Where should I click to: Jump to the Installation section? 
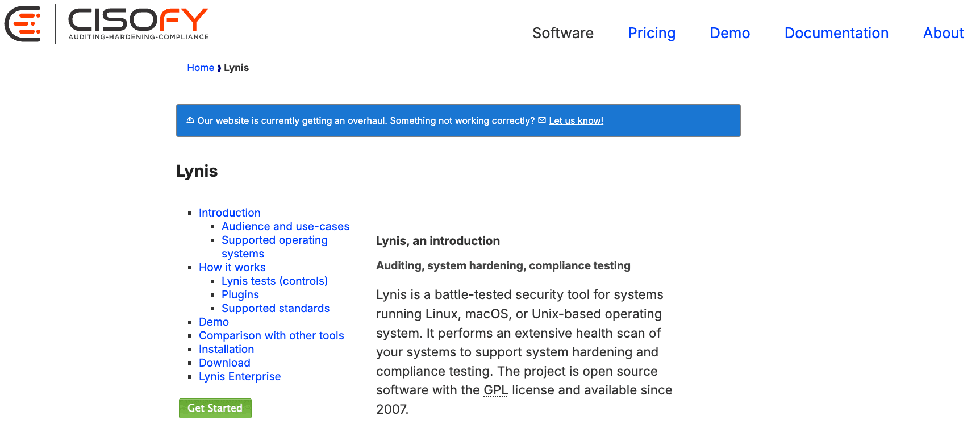226,349
